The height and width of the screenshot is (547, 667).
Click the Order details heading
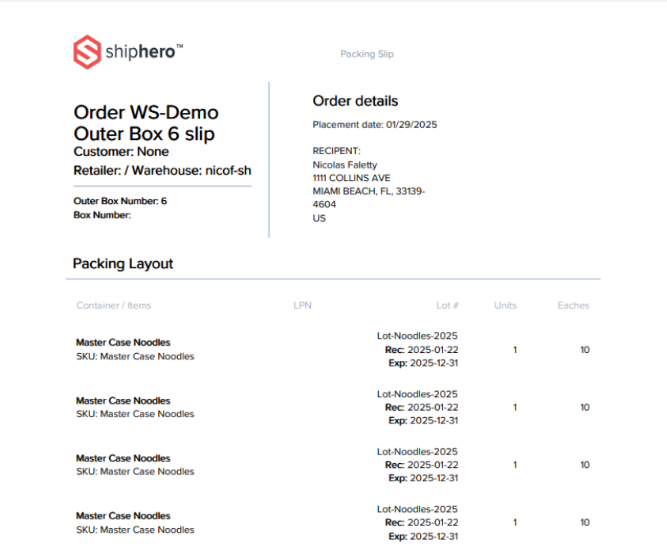click(x=355, y=101)
